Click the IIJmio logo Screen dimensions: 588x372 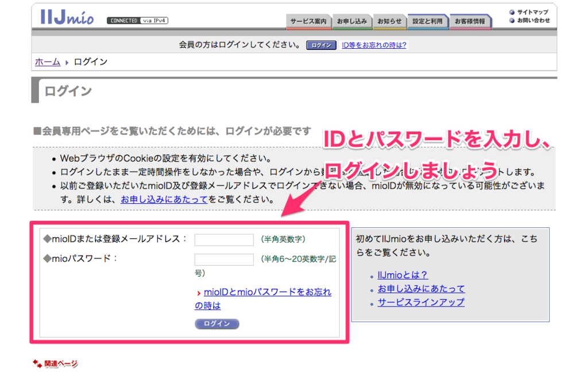(67, 17)
